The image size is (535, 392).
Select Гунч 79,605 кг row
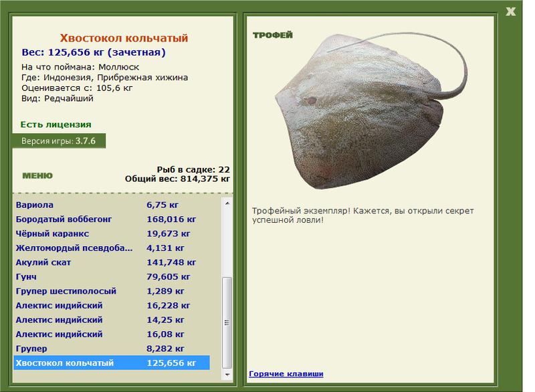(x=112, y=277)
